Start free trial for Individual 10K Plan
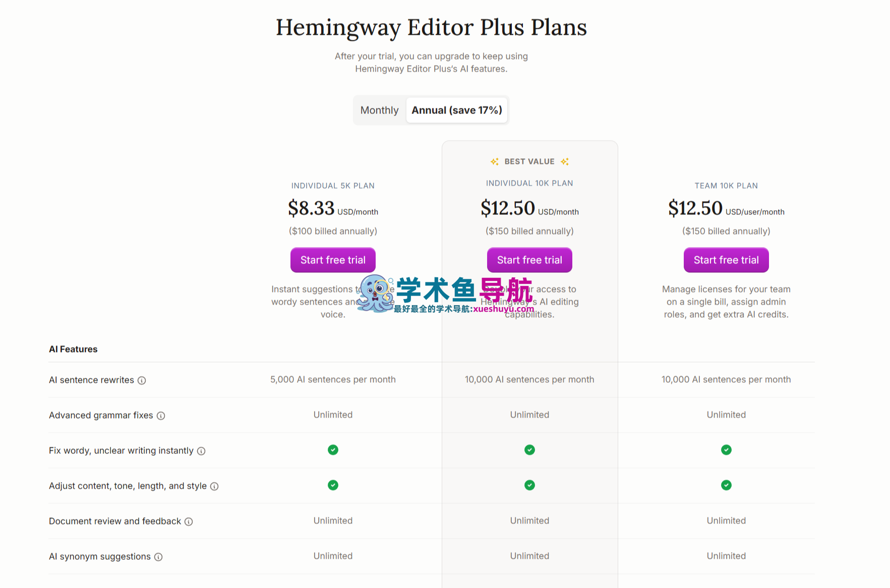Screen dimensions: 890x588 point(529,260)
